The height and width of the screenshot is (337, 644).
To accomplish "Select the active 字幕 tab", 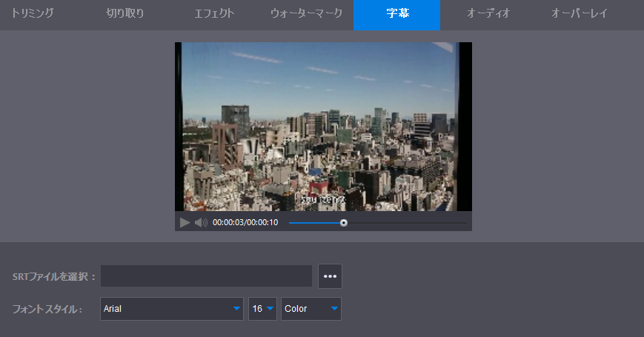I will click(397, 14).
